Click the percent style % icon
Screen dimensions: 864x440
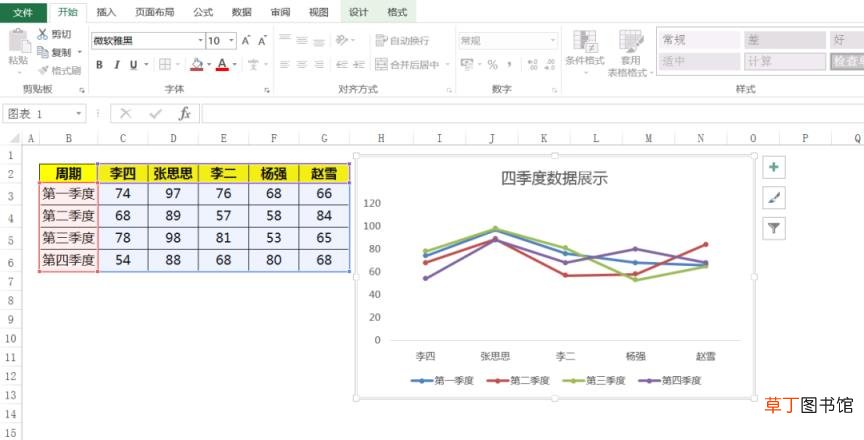coord(493,64)
